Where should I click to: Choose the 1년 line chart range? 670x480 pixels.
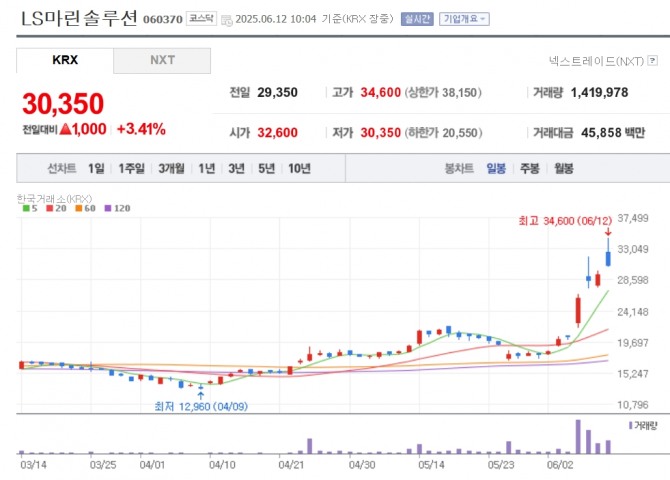206,168
